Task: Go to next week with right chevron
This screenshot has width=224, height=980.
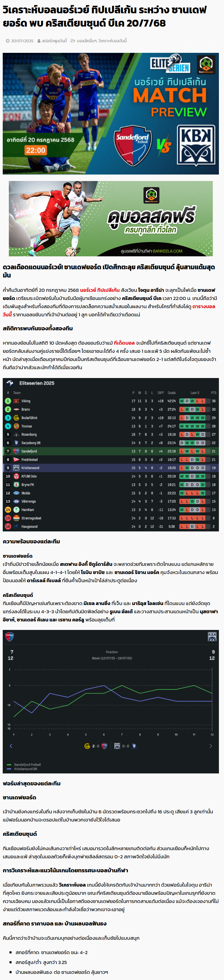Action: 211,746
